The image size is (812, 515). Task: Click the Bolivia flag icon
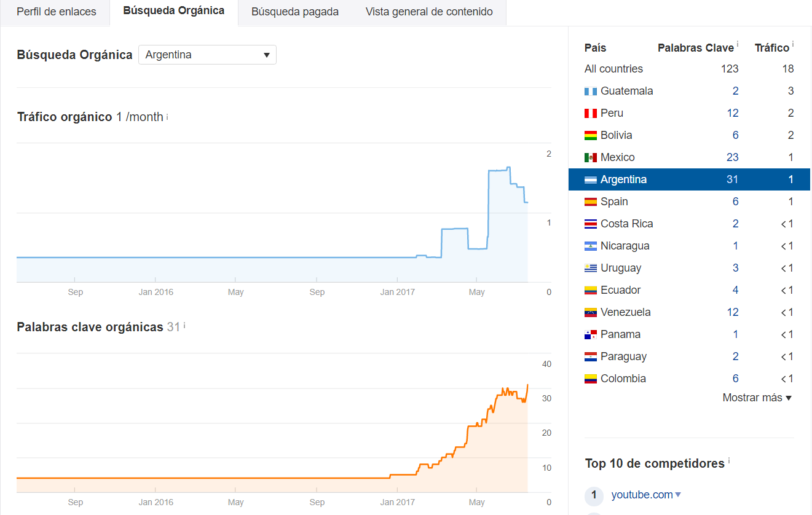pos(591,136)
